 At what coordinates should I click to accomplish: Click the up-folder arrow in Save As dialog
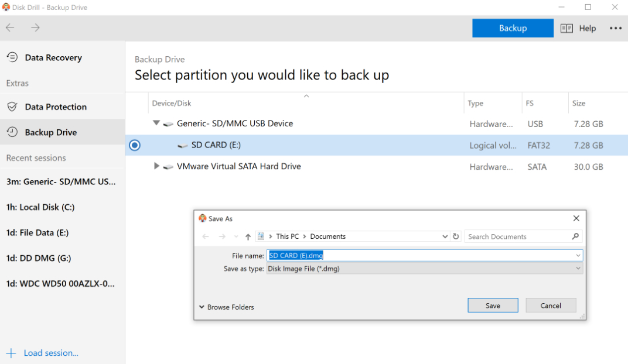[x=248, y=236]
